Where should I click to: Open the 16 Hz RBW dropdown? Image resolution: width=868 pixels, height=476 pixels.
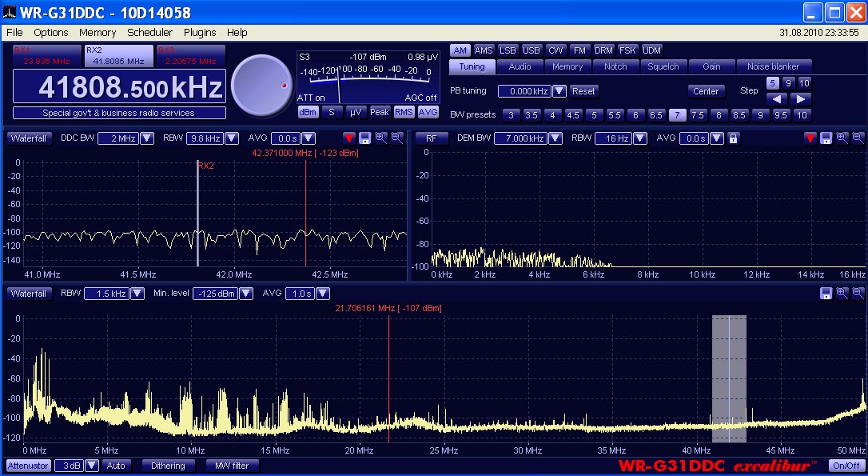[640, 138]
